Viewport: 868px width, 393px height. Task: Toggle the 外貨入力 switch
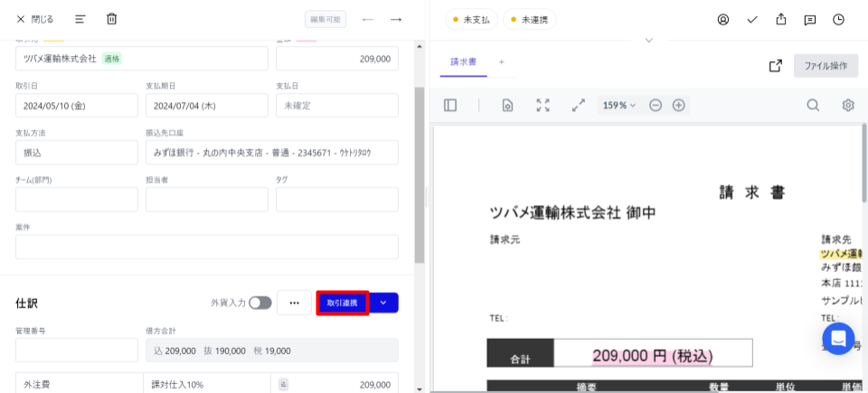[260, 303]
